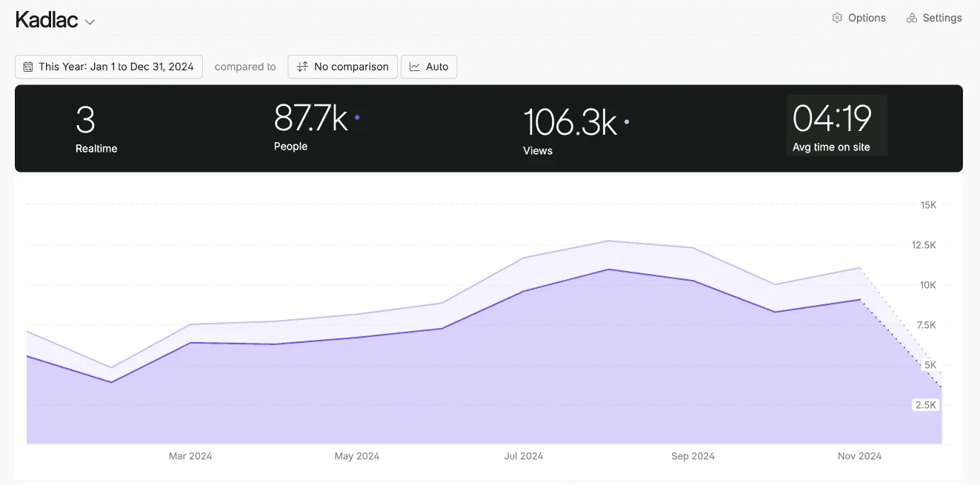Screen dimensions: 980x485
Task: Click the line chart icon beside Auto
Action: (415, 67)
